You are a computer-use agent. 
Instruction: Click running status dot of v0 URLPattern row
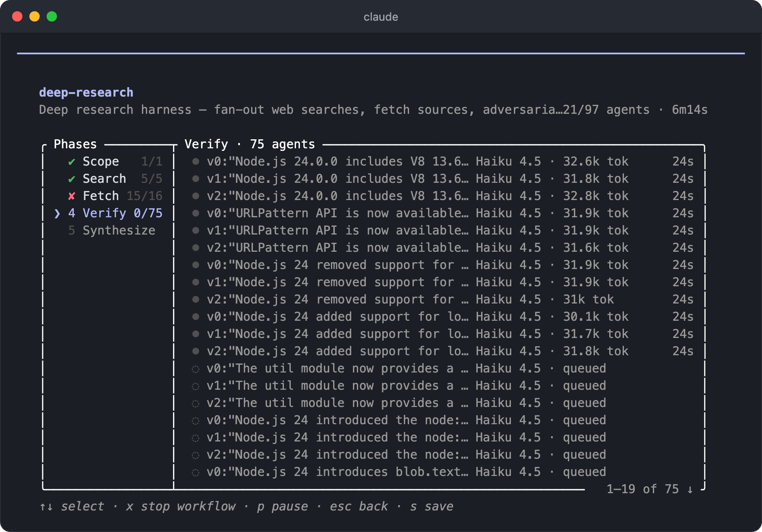tap(195, 213)
